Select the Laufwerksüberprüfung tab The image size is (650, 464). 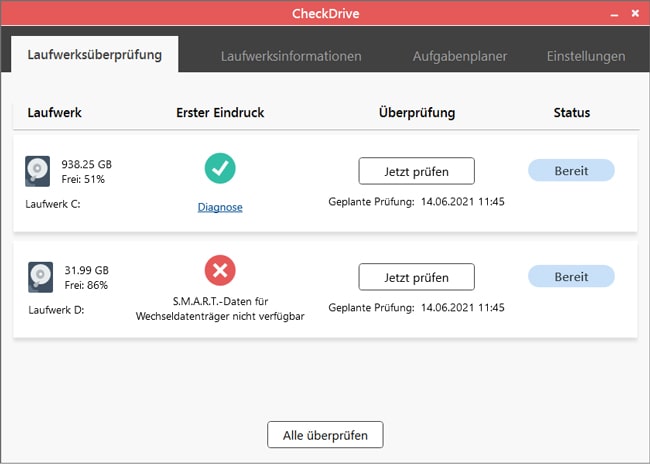(x=94, y=55)
